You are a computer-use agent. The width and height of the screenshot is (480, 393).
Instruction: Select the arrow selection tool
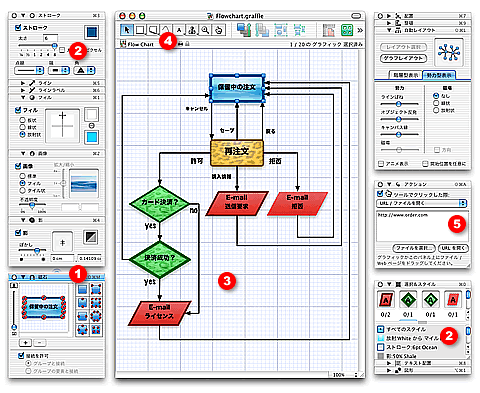click(127, 30)
